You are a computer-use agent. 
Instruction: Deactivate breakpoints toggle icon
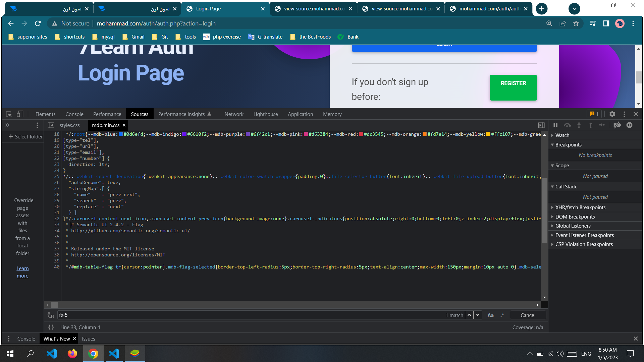point(617,125)
